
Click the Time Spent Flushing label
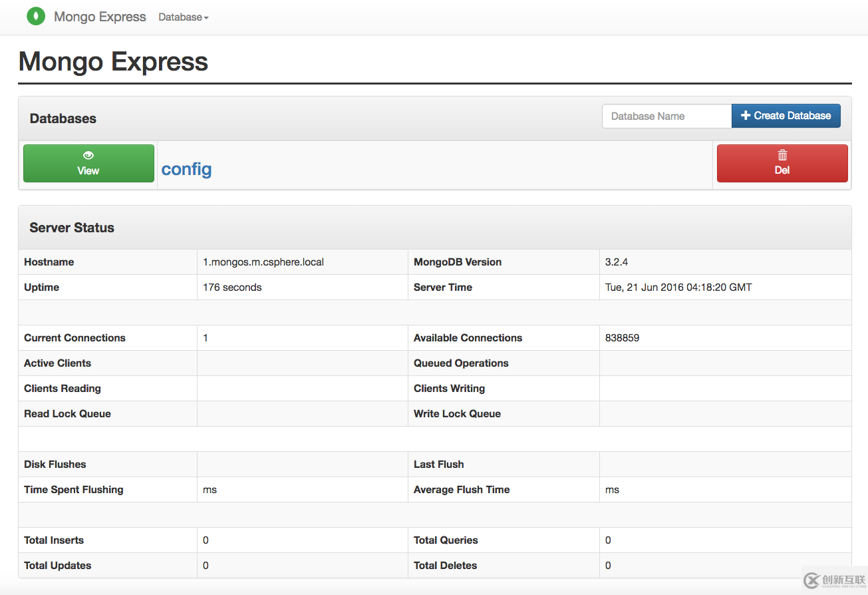(74, 490)
